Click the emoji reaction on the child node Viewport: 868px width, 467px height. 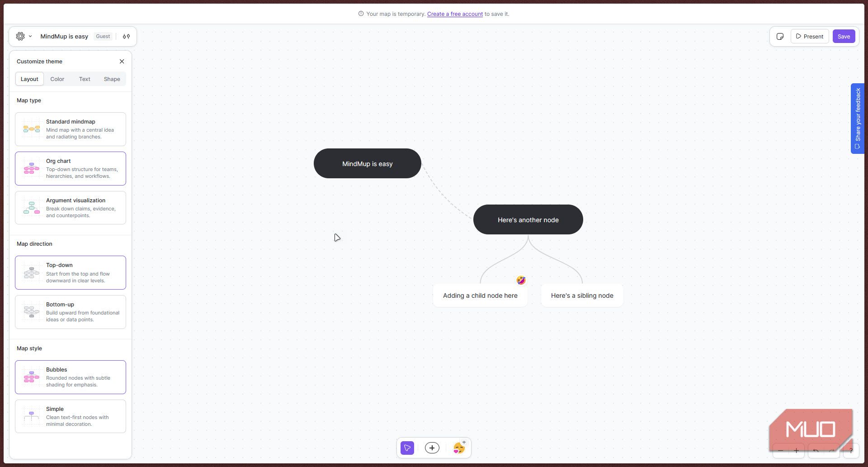coord(521,280)
